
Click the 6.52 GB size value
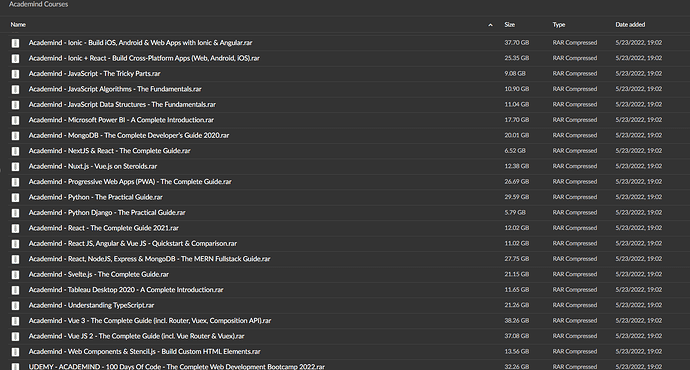(x=515, y=150)
